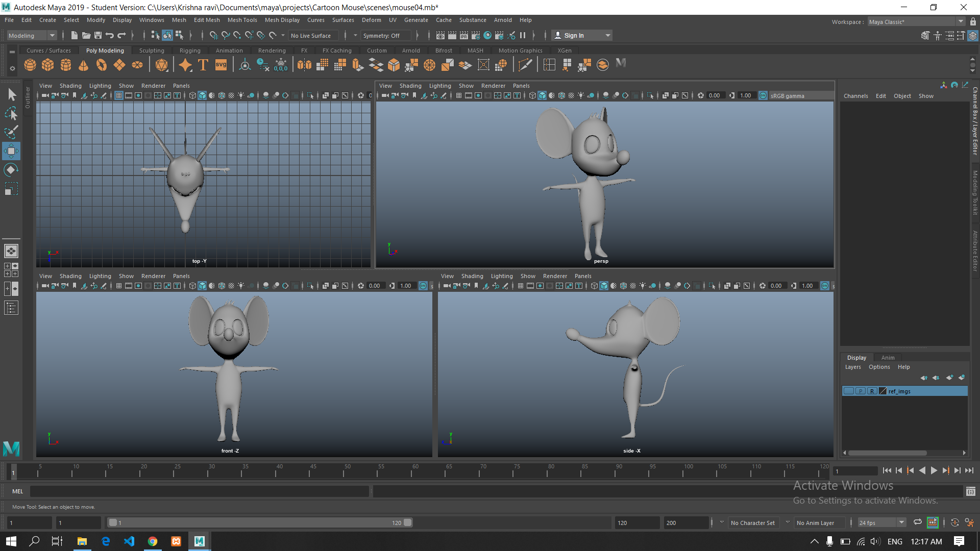Viewport: 980px width, 551px height.
Task: Open the snap options arrow before No Live Surface
Action: [x=283, y=35]
